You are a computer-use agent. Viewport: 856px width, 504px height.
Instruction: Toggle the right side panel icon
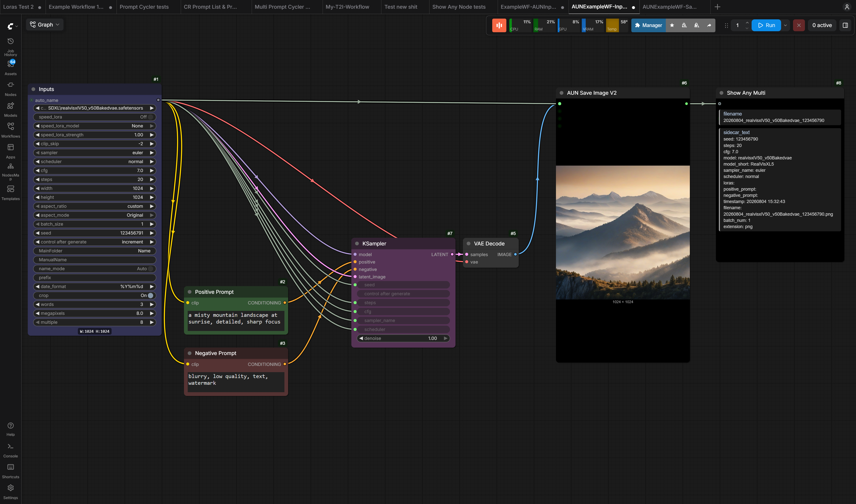(845, 25)
